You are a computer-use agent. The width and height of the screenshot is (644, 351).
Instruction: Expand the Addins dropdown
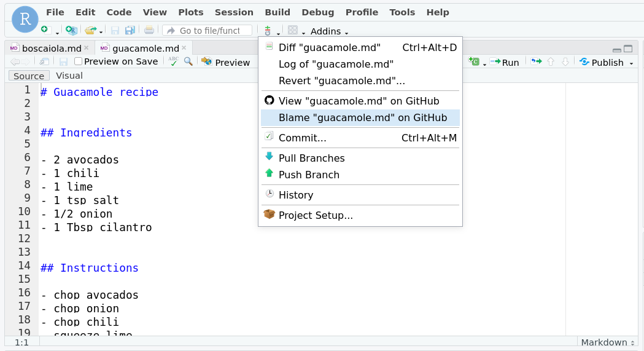click(x=329, y=31)
